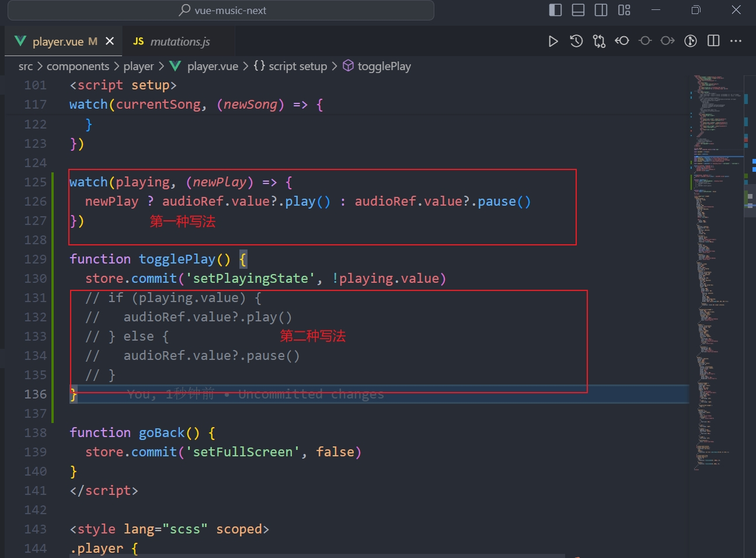Open the player.vue breadcrumb dropdown
Screen dimensions: 756x558
tap(212, 66)
